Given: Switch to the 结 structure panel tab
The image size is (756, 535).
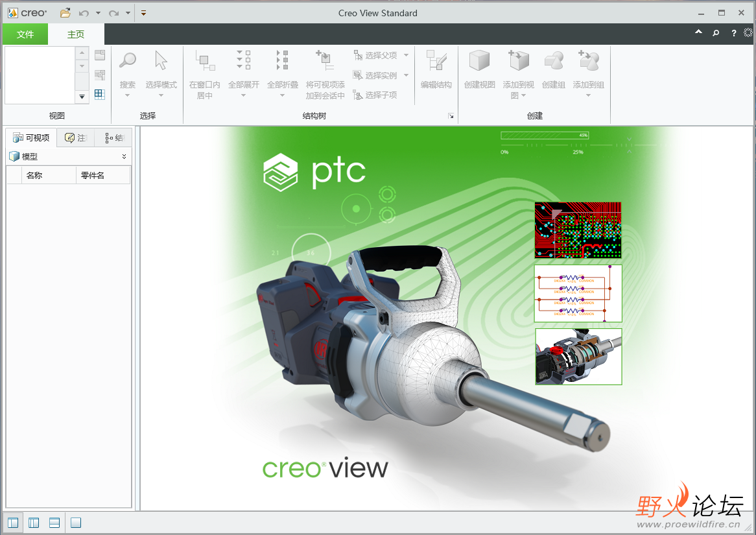Looking at the screenshot, I should 113,138.
